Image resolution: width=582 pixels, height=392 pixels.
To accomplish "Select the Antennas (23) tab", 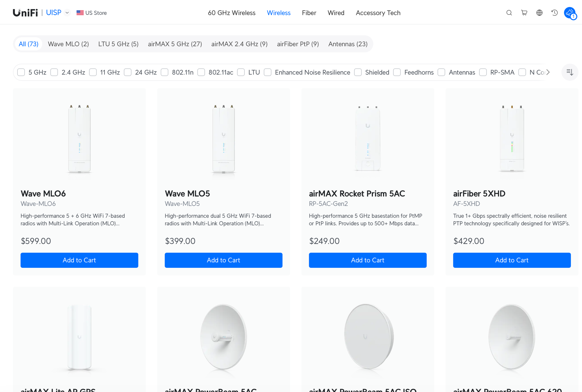I will (x=348, y=44).
